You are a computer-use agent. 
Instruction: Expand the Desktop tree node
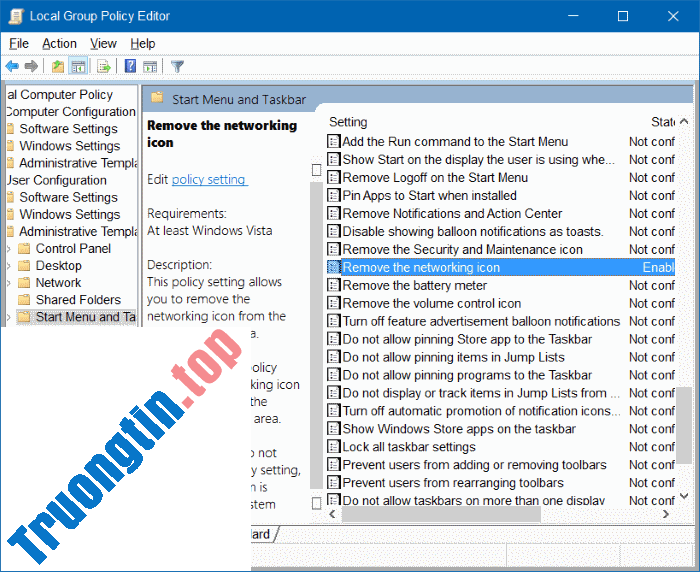pyautogui.click(x=8, y=266)
